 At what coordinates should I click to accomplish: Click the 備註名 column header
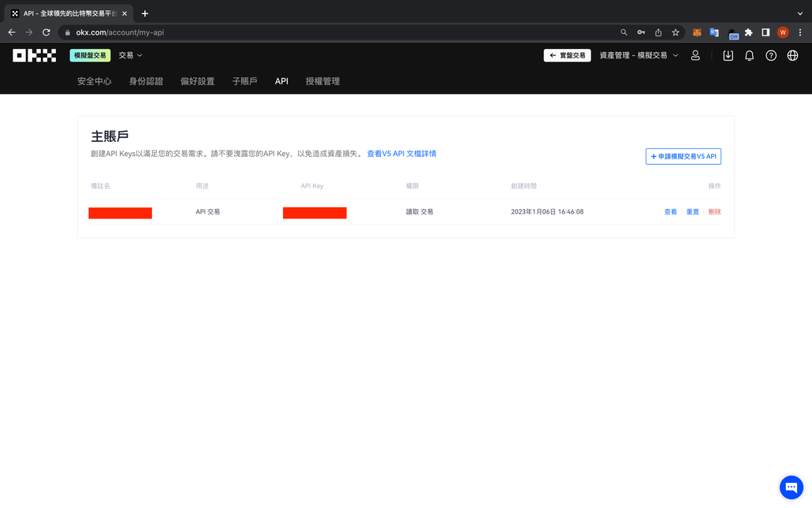[x=100, y=186]
